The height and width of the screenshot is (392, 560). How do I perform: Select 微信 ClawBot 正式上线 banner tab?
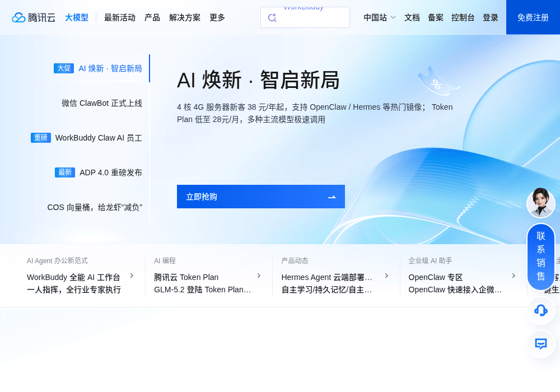click(102, 103)
